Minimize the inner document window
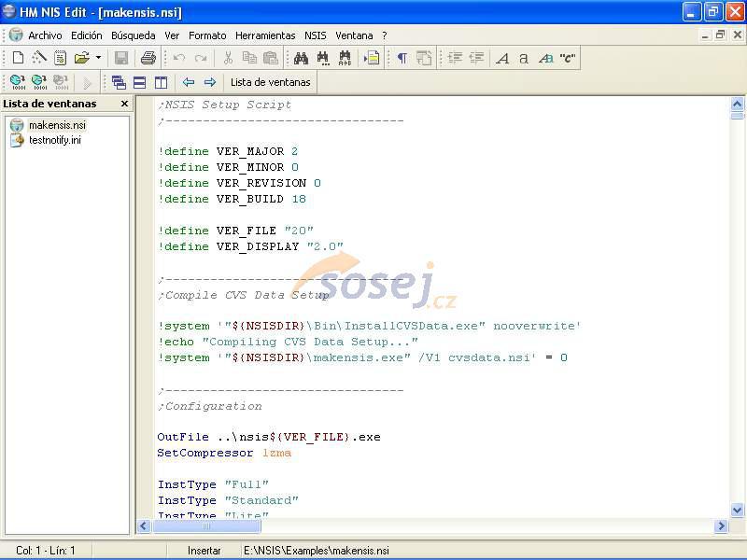 [x=705, y=35]
